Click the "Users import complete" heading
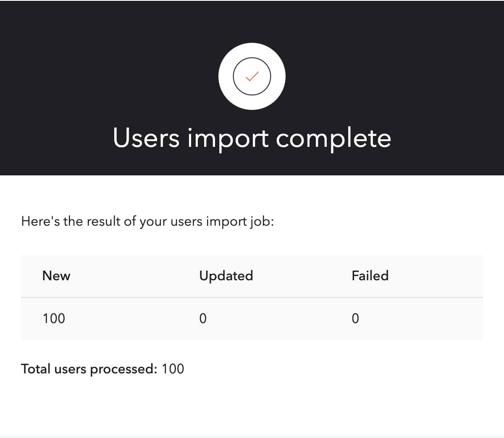 [252, 138]
